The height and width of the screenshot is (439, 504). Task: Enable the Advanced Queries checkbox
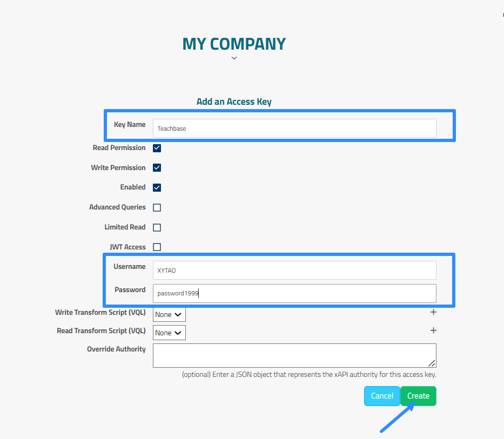[157, 207]
